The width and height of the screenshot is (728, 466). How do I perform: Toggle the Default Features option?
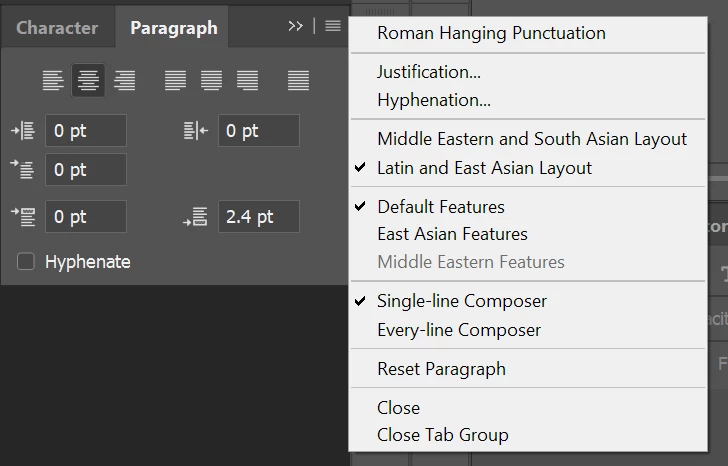pos(440,207)
